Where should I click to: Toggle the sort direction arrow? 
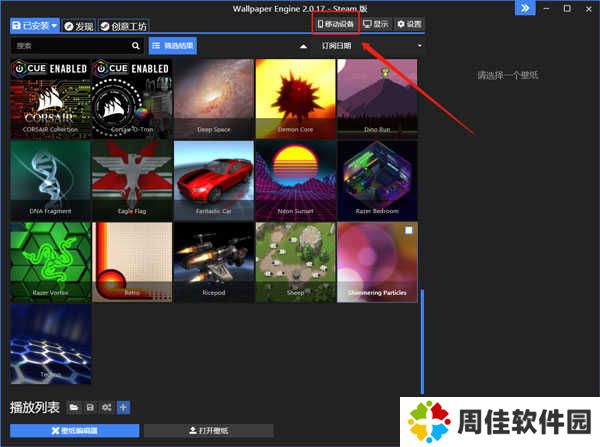pyautogui.click(x=303, y=46)
